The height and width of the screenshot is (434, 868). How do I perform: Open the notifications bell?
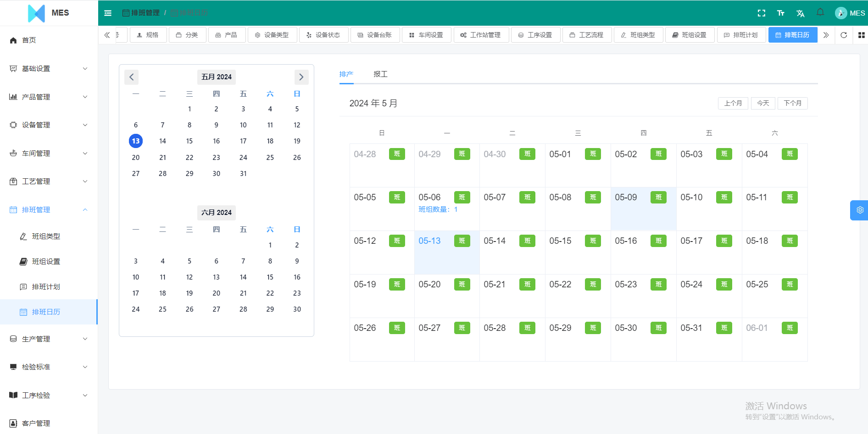tap(820, 12)
